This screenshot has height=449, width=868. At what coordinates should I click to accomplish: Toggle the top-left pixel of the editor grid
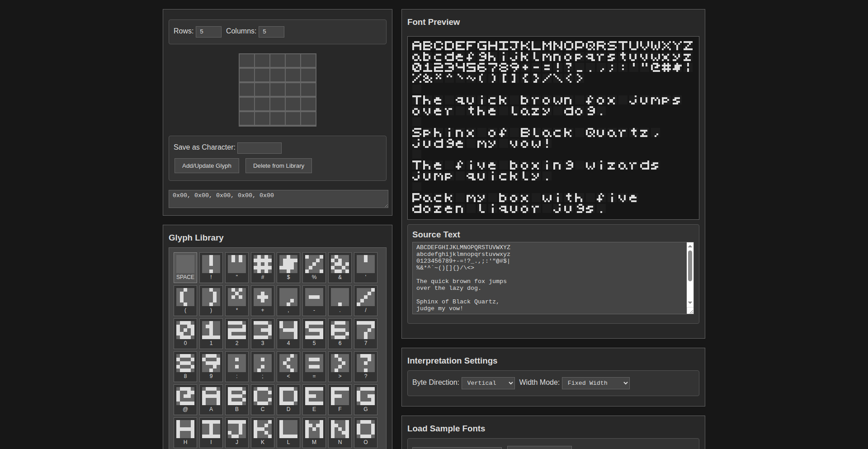click(247, 61)
